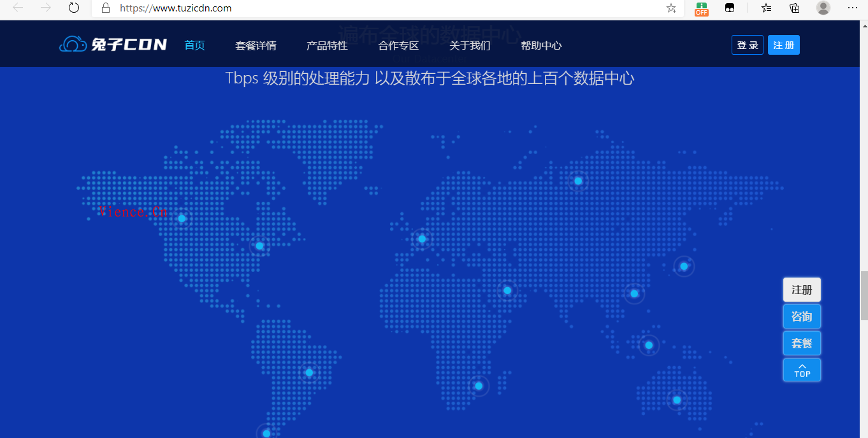Open the 产品特性 navigation item
The width and height of the screenshot is (868, 438).
pos(327,45)
